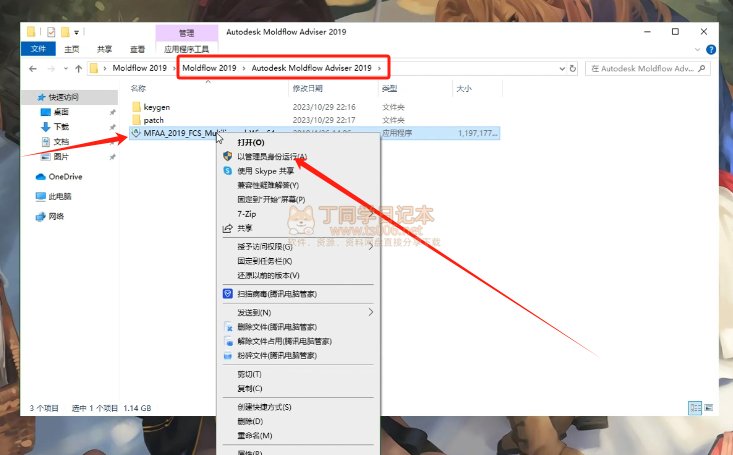Open OneDrive in the sidebar

(65, 177)
